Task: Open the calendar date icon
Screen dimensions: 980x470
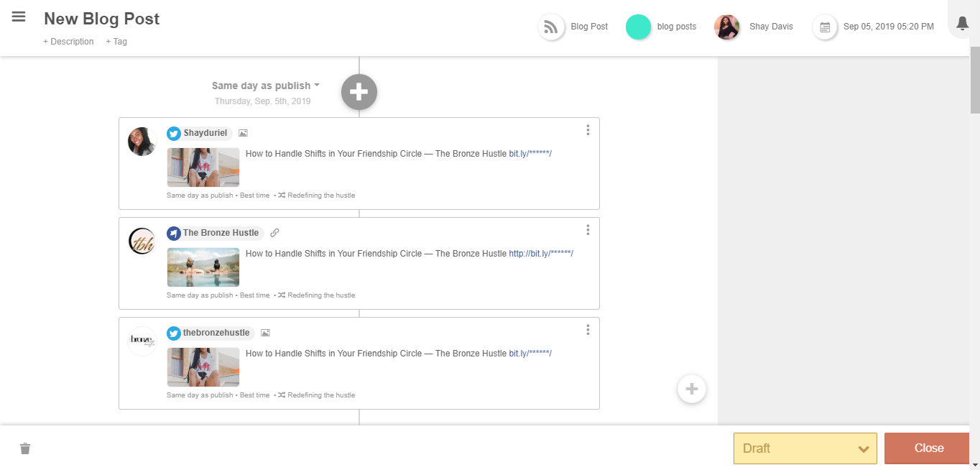Action: (x=825, y=27)
